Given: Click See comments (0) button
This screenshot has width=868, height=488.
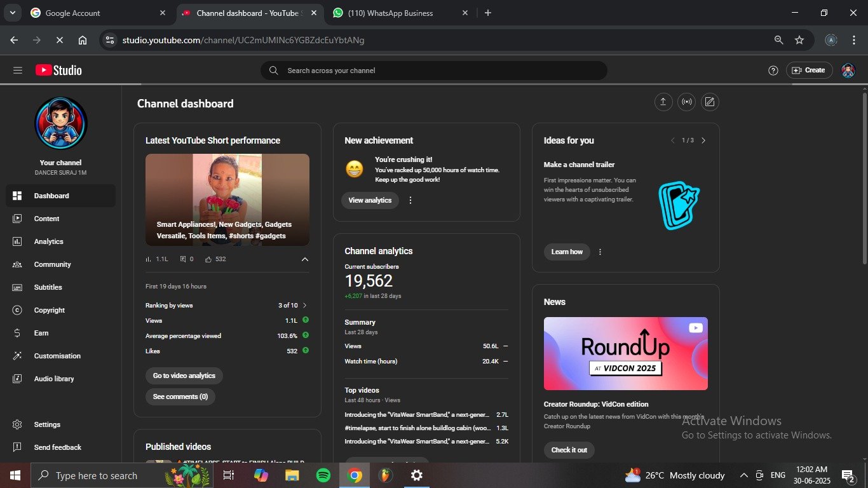Looking at the screenshot, I should point(180,396).
